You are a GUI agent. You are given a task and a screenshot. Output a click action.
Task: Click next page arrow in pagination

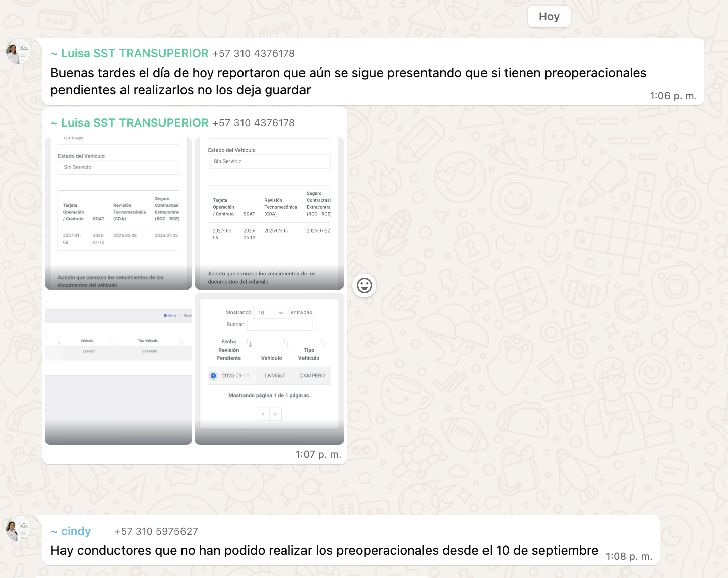tap(275, 414)
